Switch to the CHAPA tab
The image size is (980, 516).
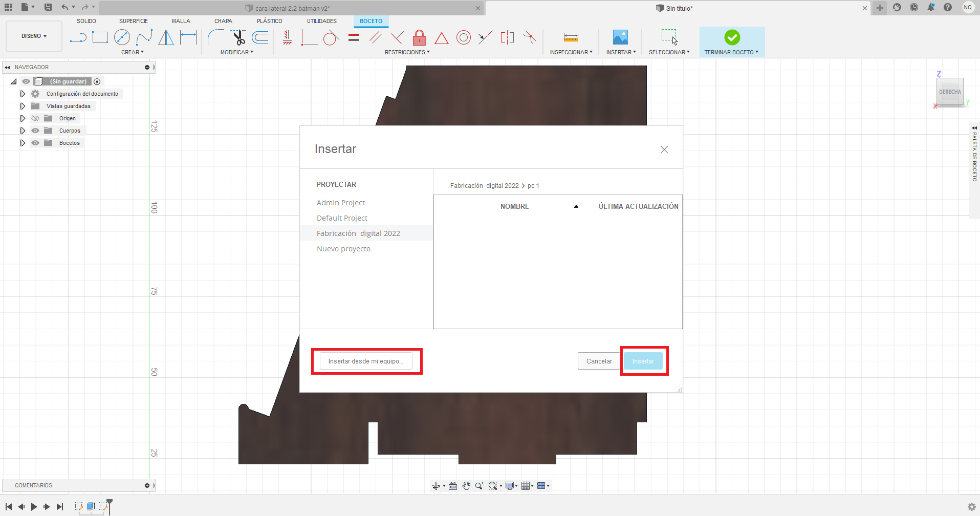[223, 21]
